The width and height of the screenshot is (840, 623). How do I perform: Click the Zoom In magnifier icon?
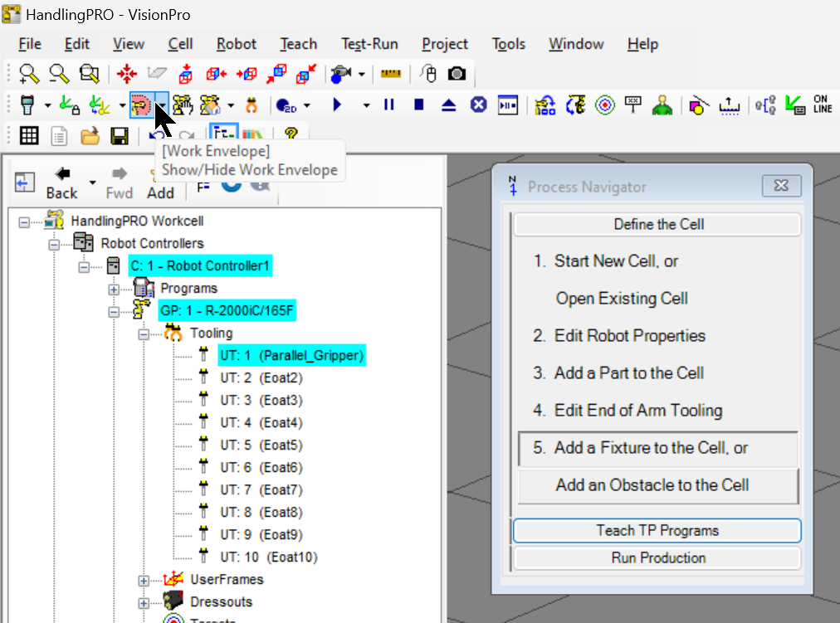[x=28, y=74]
